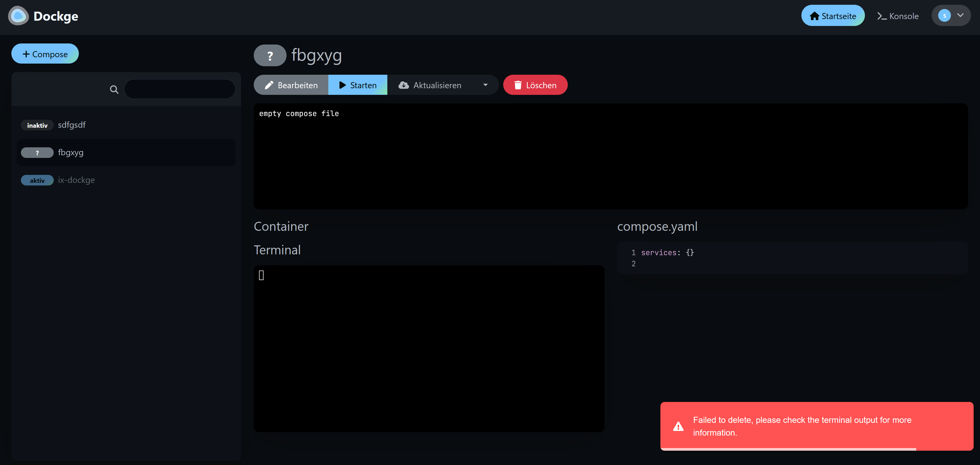Click the question mark status badge beside title
Image resolution: width=980 pixels, height=465 pixels.
(270, 56)
